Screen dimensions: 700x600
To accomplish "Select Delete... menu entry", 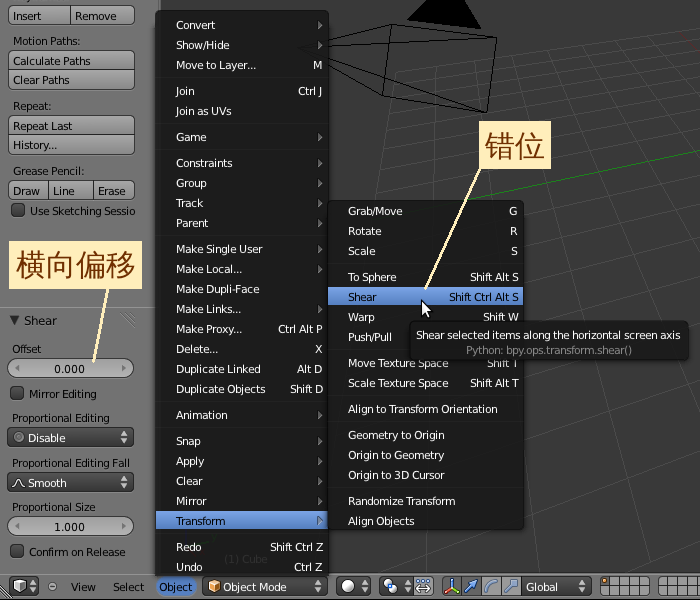I will (x=242, y=349).
